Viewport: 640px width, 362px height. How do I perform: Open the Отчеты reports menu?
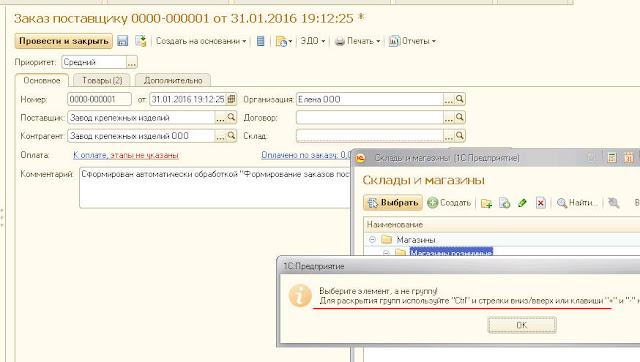pyautogui.click(x=412, y=41)
